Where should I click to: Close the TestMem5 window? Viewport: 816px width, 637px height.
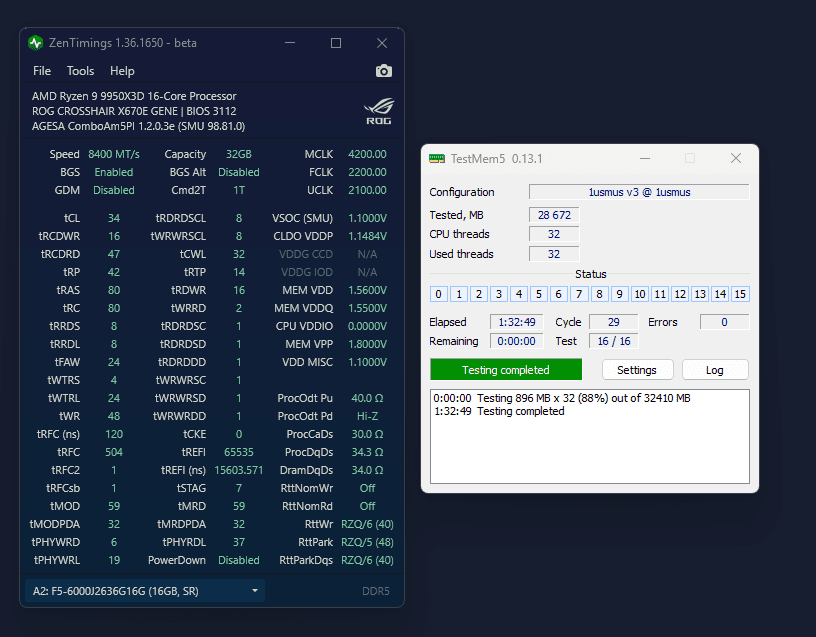[x=736, y=158]
